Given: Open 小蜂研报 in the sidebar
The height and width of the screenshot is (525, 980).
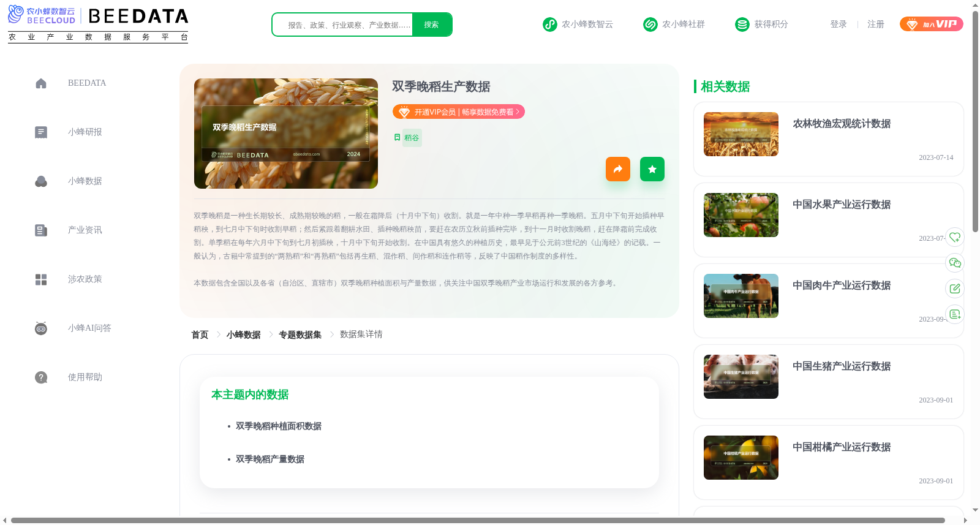Looking at the screenshot, I should tap(85, 132).
